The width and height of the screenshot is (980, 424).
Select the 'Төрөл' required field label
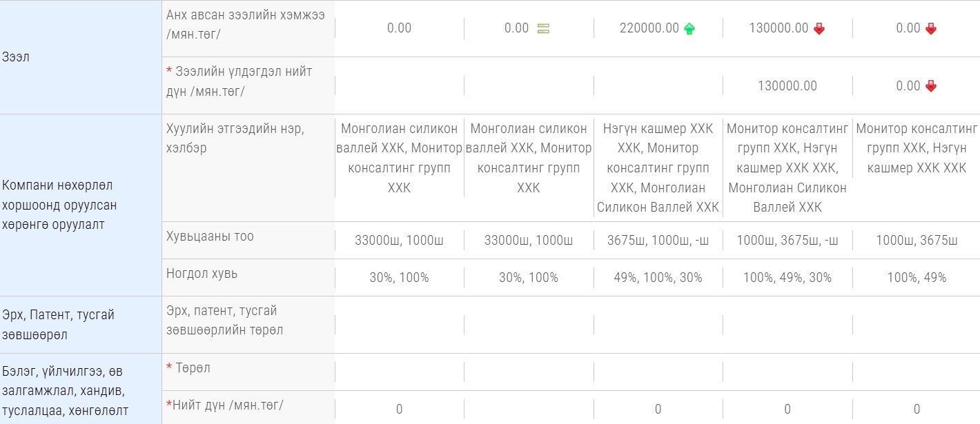188,368
